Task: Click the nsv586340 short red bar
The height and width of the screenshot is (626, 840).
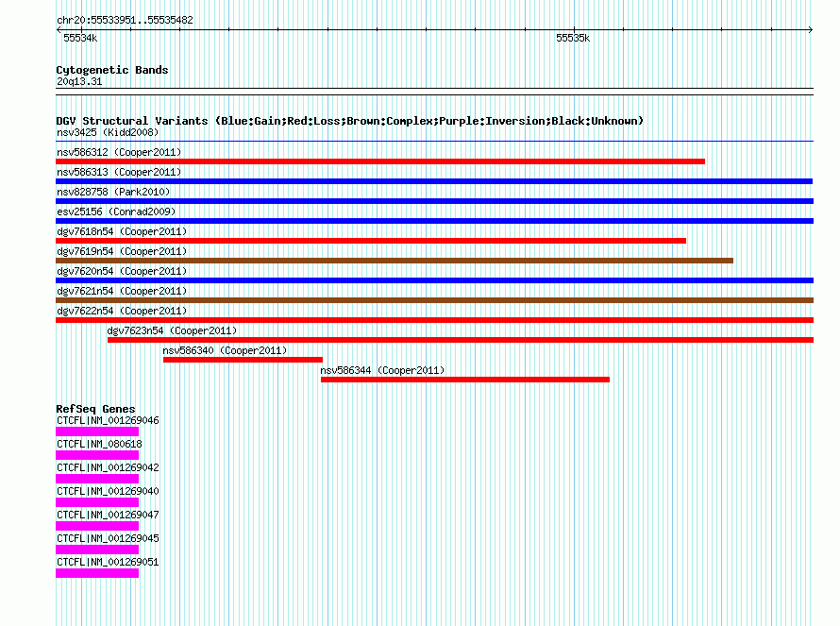Action: coord(243,360)
